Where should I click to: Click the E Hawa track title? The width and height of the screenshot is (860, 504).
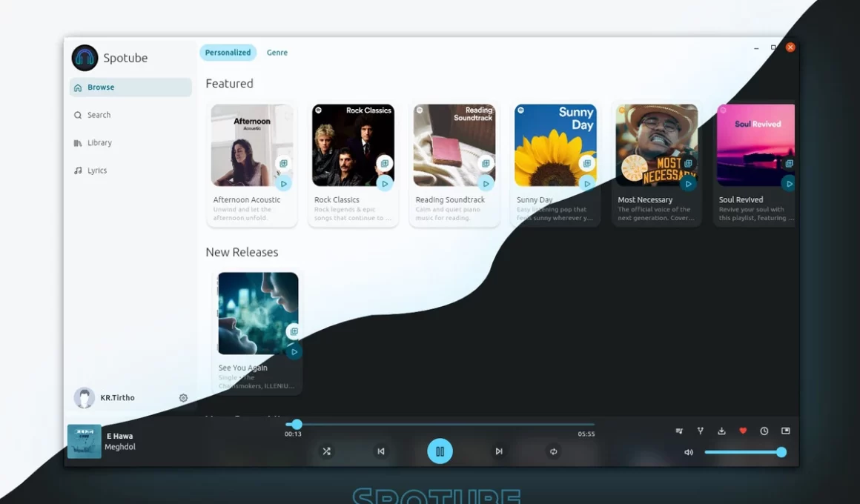point(119,437)
